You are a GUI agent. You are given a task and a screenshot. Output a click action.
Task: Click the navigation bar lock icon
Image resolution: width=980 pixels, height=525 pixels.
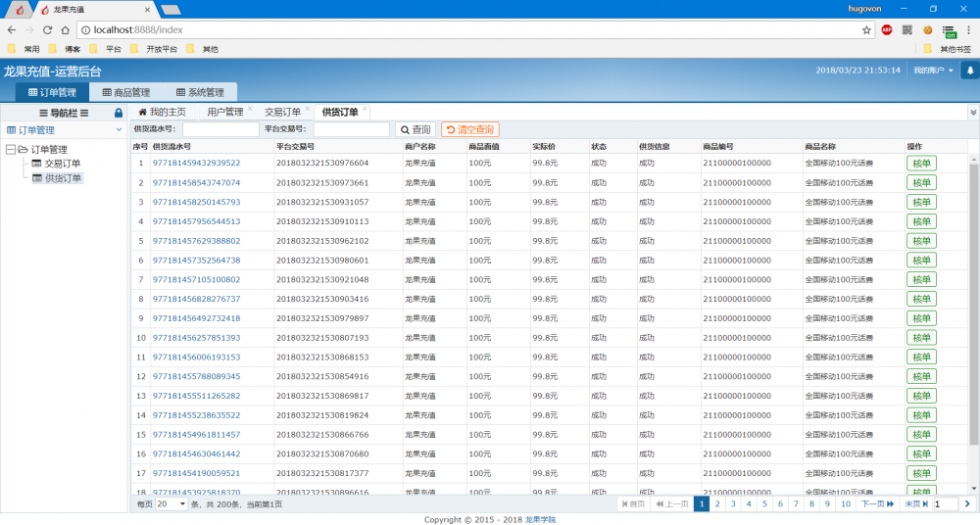coord(119,113)
